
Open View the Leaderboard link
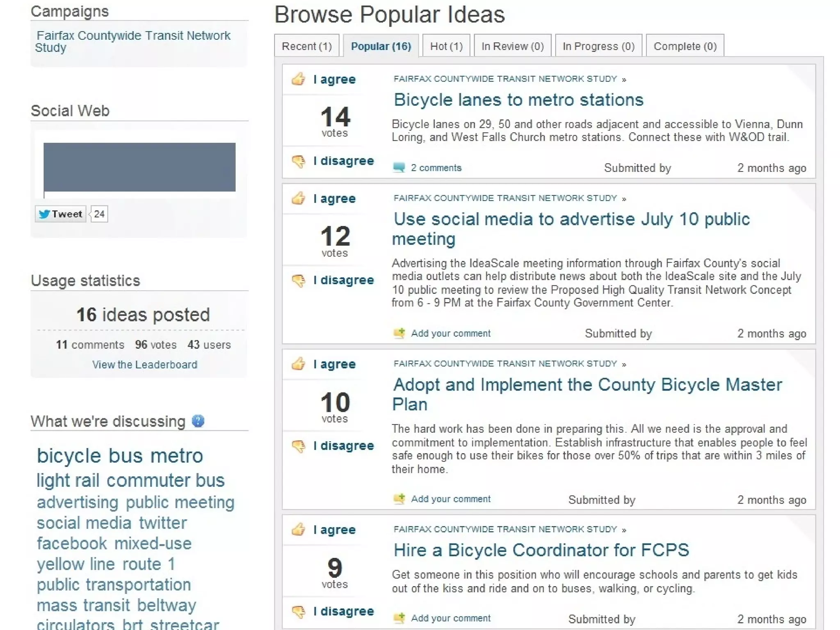click(x=144, y=365)
